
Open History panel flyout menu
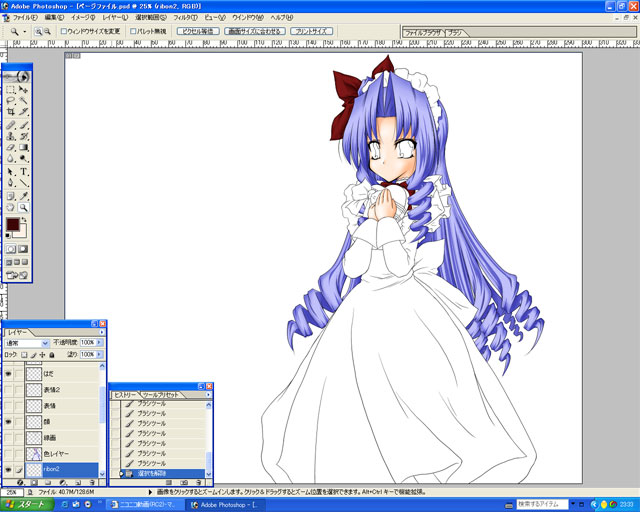(x=208, y=395)
